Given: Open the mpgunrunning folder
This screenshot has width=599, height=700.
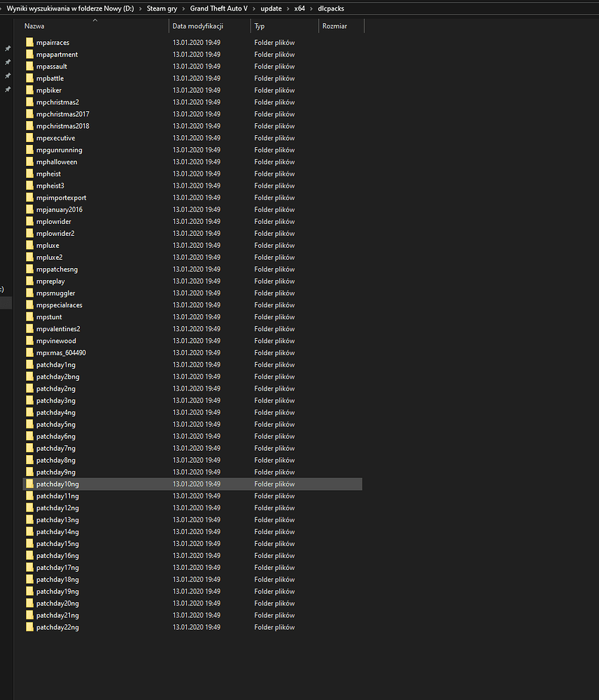Looking at the screenshot, I should 58,149.
